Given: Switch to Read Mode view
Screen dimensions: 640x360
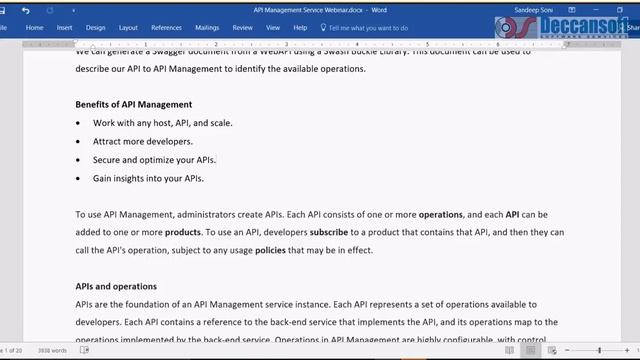Looking at the screenshot, I should (x=509, y=350).
